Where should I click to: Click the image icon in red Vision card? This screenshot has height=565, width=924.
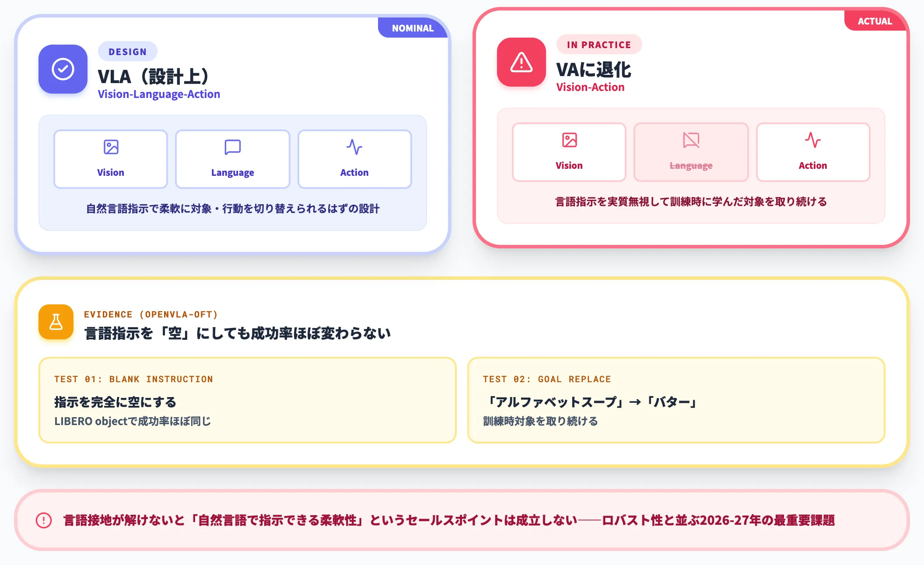pyautogui.click(x=569, y=140)
